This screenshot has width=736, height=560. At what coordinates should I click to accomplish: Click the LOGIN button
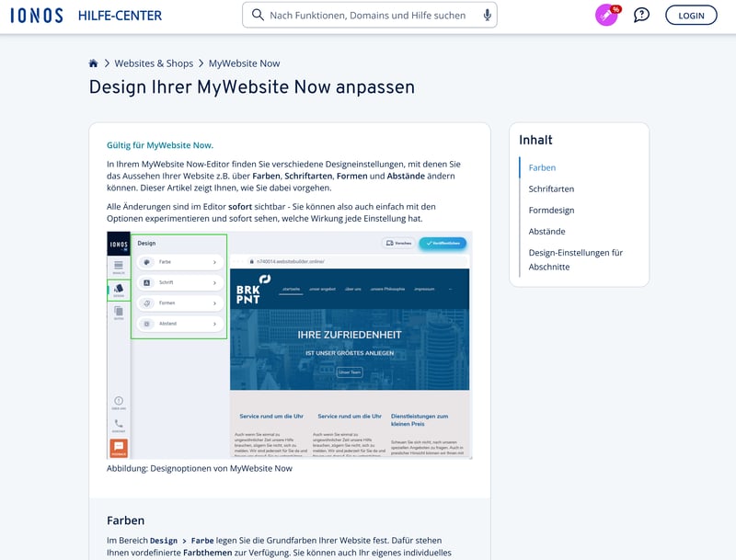(691, 15)
